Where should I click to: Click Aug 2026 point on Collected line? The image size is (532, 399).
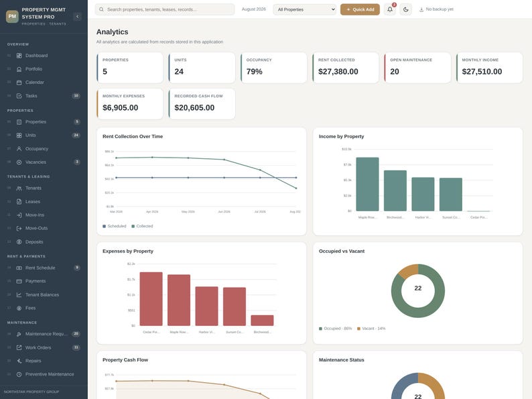[x=296, y=188]
